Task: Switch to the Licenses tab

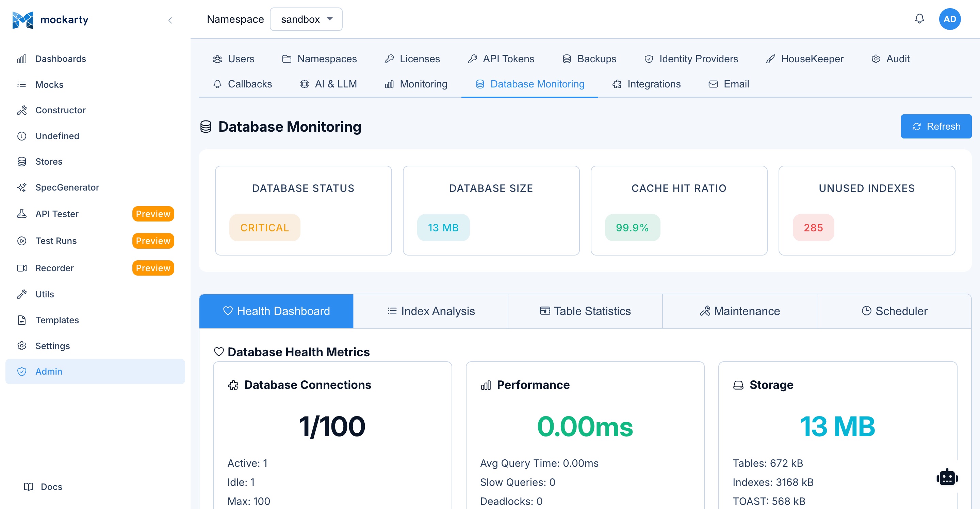Action: click(412, 59)
